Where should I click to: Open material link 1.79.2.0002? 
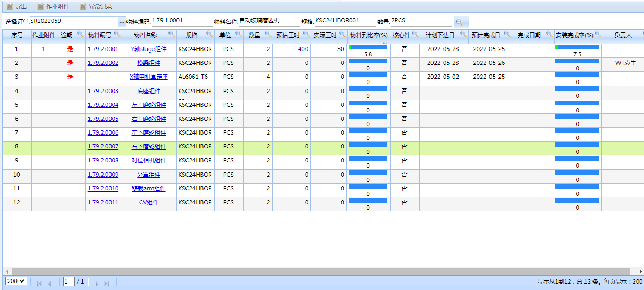[103, 63]
